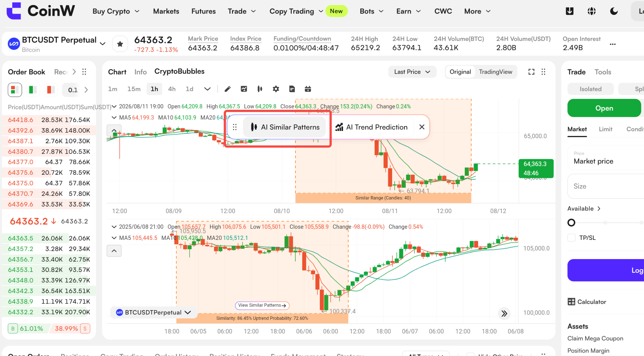Expand the Bots menu
The height and width of the screenshot is (356, 644).
pos(372,11)
